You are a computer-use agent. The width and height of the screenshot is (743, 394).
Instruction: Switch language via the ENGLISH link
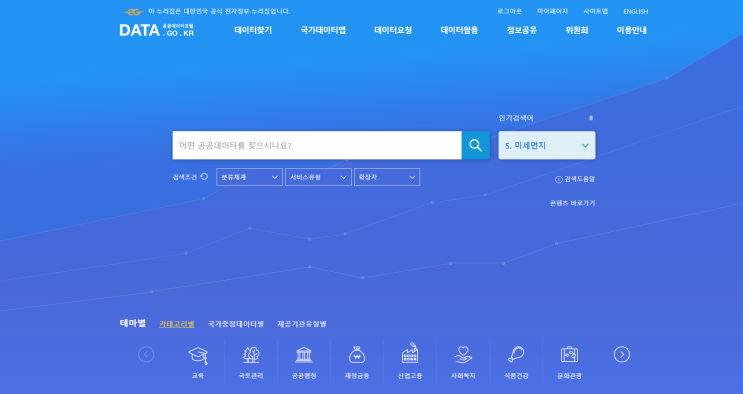[x=635, y=11]
